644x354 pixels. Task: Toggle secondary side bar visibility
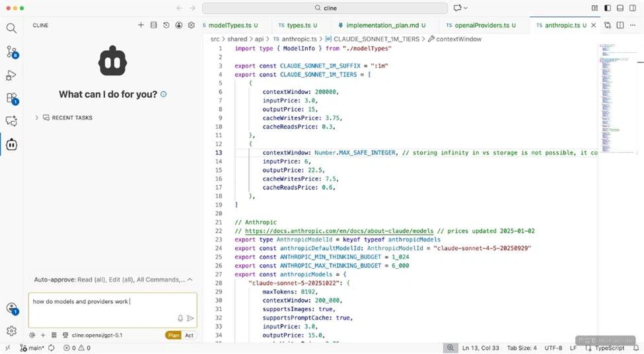pyautogui.click(x=633, y=8)
